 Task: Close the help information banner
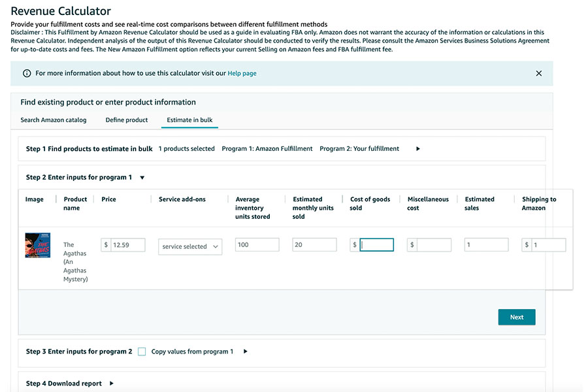[x=538, y=74]
